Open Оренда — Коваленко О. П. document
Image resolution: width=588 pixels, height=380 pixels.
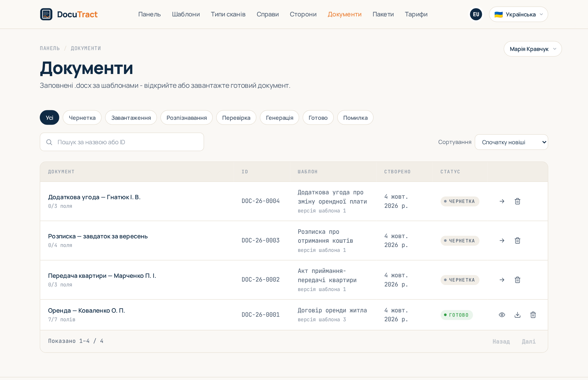(86, 310)
